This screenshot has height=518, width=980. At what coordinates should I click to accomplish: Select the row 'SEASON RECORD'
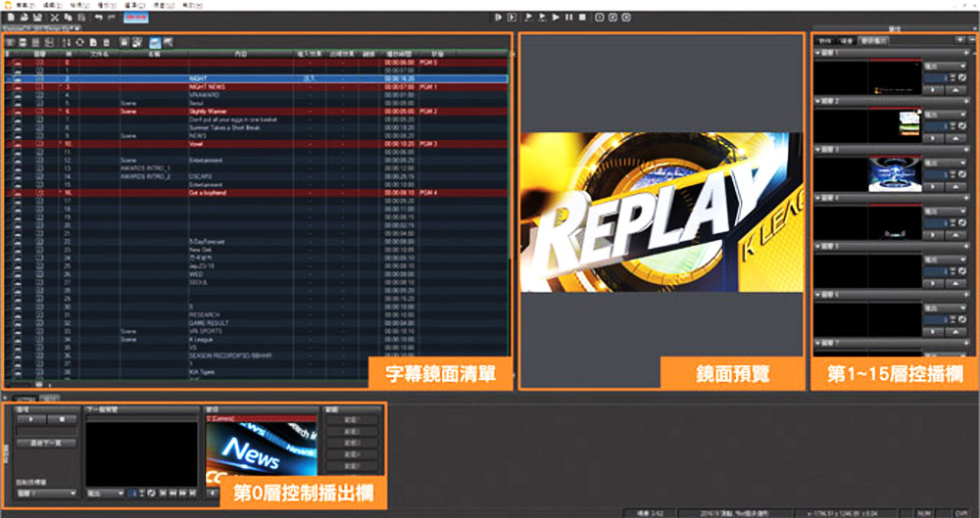coord(256,355)
